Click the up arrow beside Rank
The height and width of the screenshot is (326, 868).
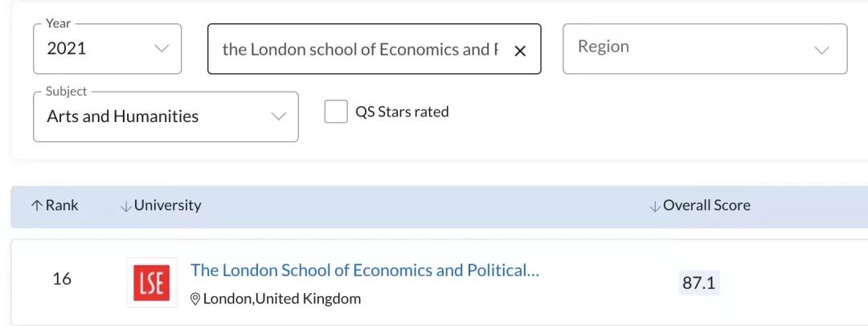pyautogui.click(x=36, y=206)
